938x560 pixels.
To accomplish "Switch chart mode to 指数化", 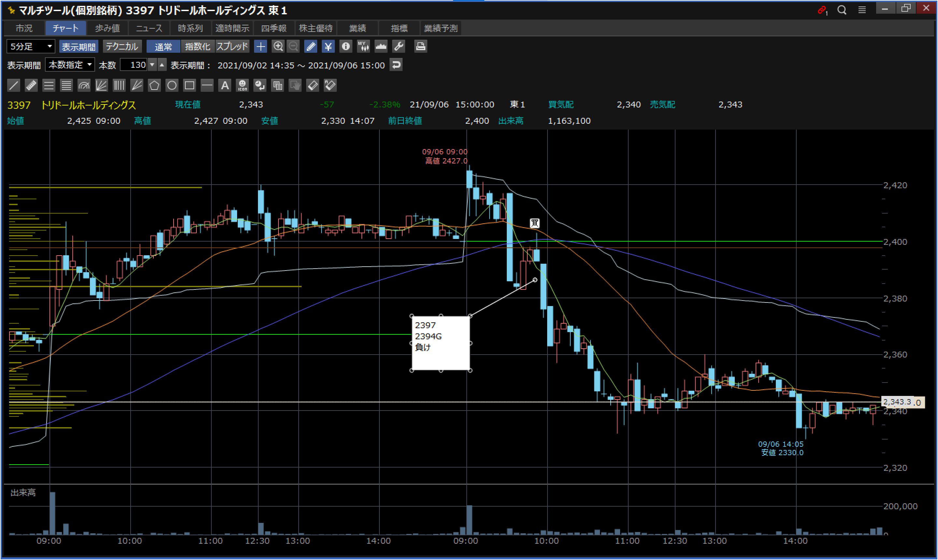I will pos(197,47).
